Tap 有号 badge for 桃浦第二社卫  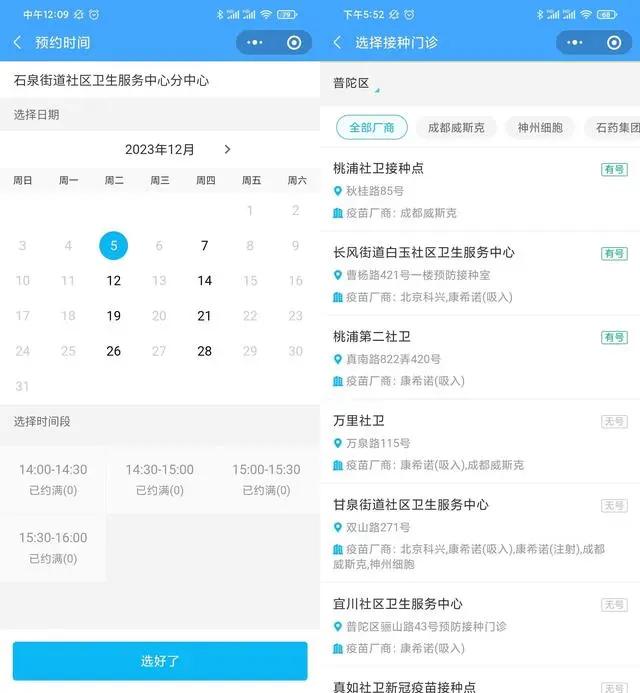(614, 338)
